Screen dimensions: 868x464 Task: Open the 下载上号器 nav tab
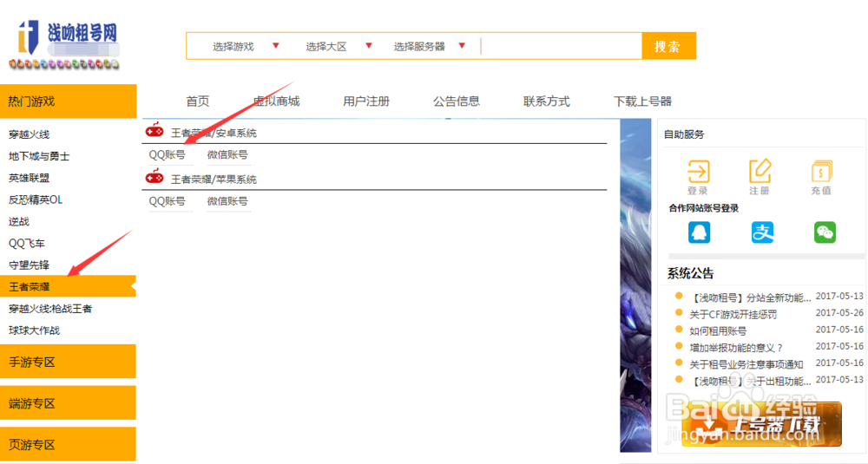[642, 101]
